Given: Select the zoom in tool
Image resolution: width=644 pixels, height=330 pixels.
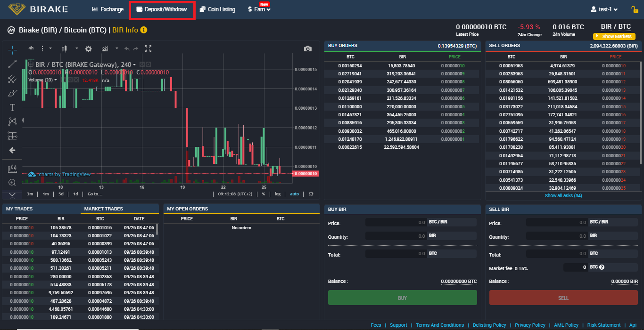Looking at the screenshot, I should (x=13, y=182).
